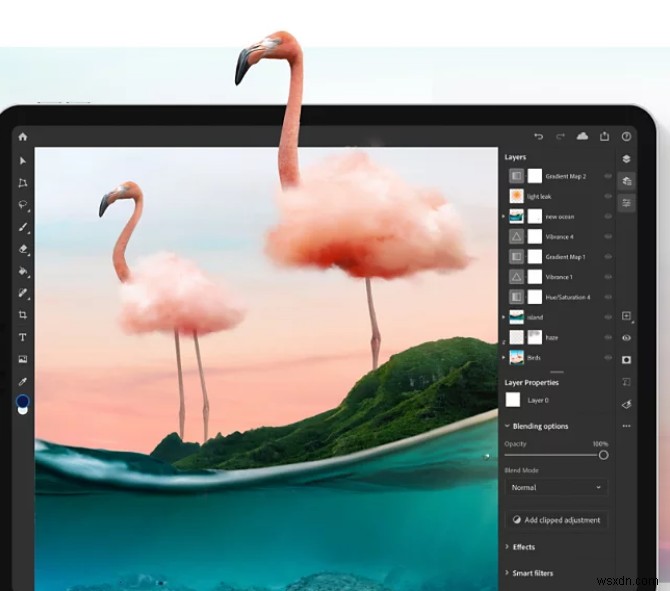Select the Gradient Map 2 layer name

click(566, 176)
